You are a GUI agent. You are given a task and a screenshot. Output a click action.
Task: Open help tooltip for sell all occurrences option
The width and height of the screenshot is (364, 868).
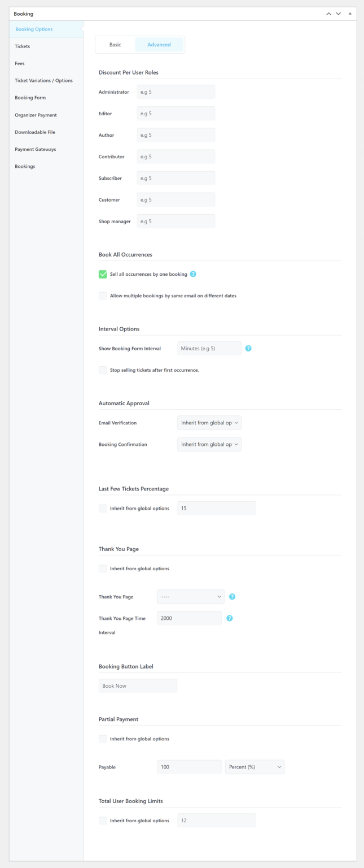(193, 274)
